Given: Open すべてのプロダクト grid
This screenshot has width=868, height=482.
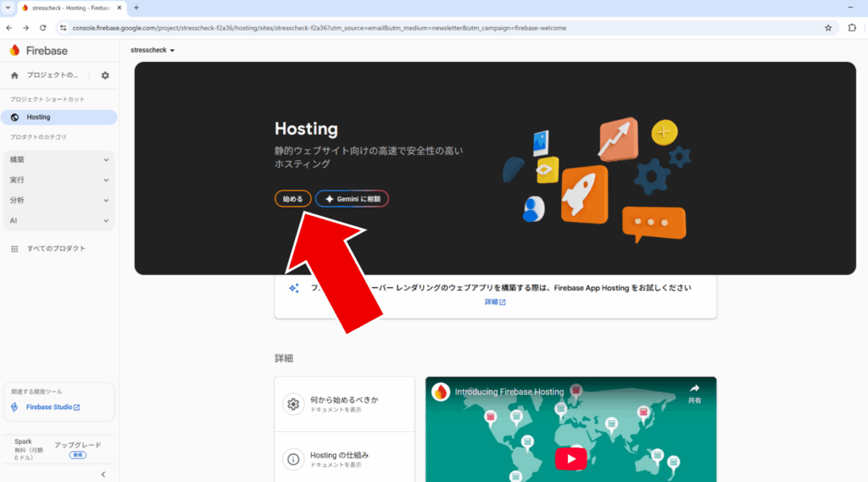Looking at the screenshot, I should [x=48, y=249].
